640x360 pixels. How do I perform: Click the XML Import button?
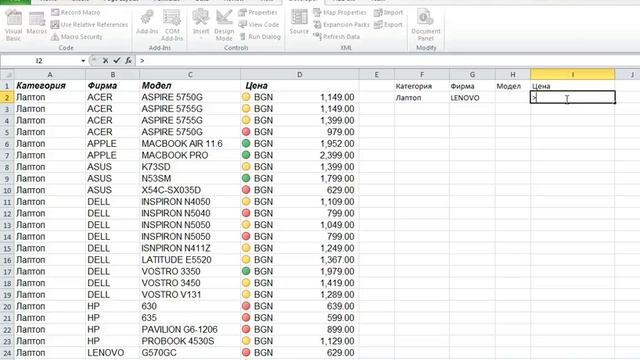coord(388,13)
